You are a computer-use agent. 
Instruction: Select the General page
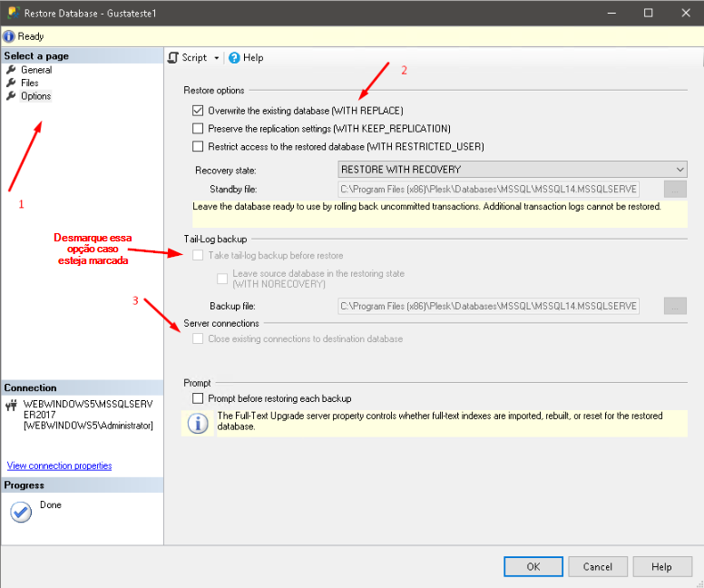(x=36, y=70)
